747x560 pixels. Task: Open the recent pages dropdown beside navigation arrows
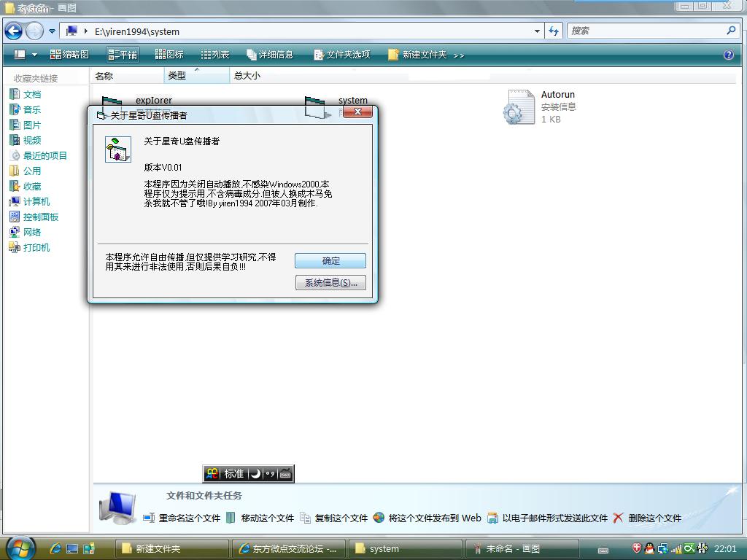(x=52, y=31)
